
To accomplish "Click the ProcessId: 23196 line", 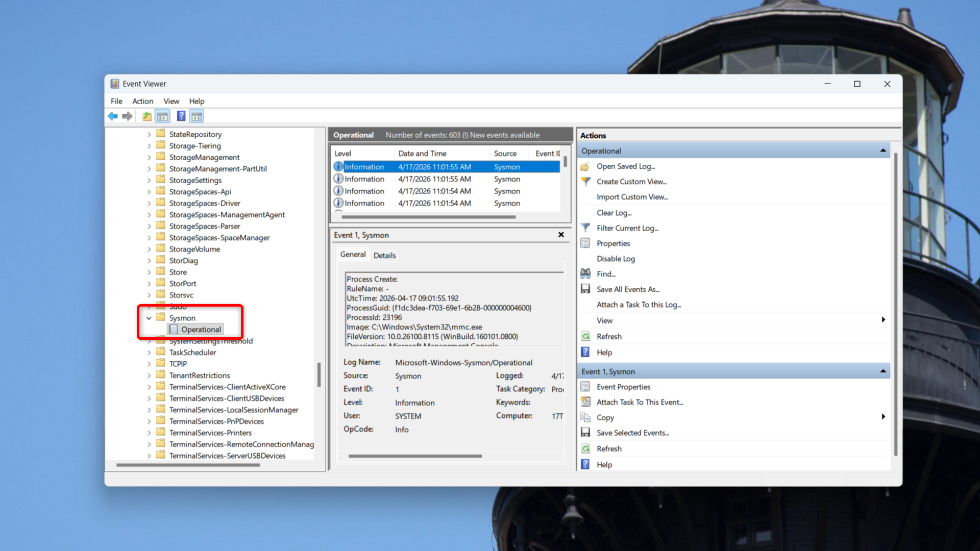I will (x=374, y=317).
